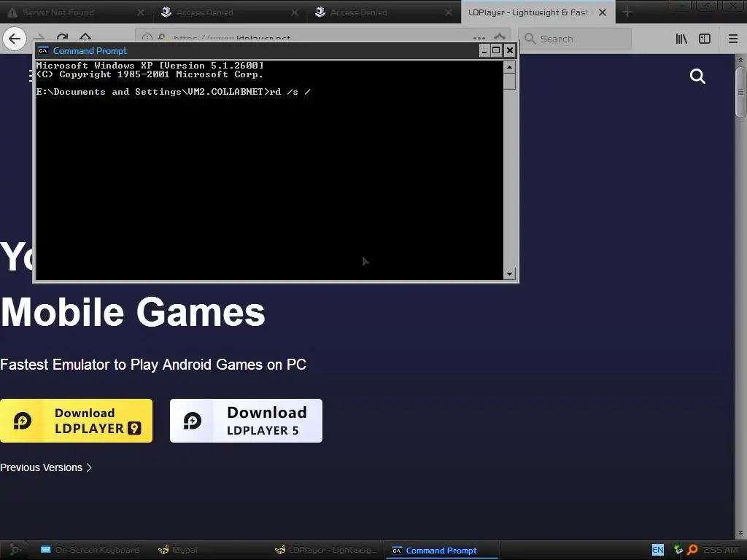Click the orange magnifier tray icon
This screenshot has height=560, width=747.
[x=692, y=550]
